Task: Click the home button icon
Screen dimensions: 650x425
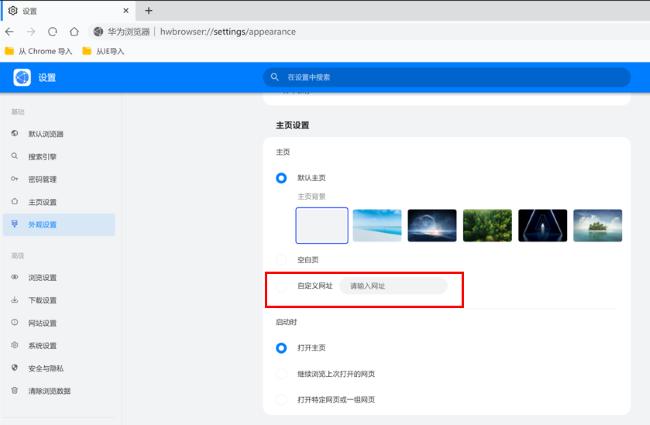Action: 74,31
